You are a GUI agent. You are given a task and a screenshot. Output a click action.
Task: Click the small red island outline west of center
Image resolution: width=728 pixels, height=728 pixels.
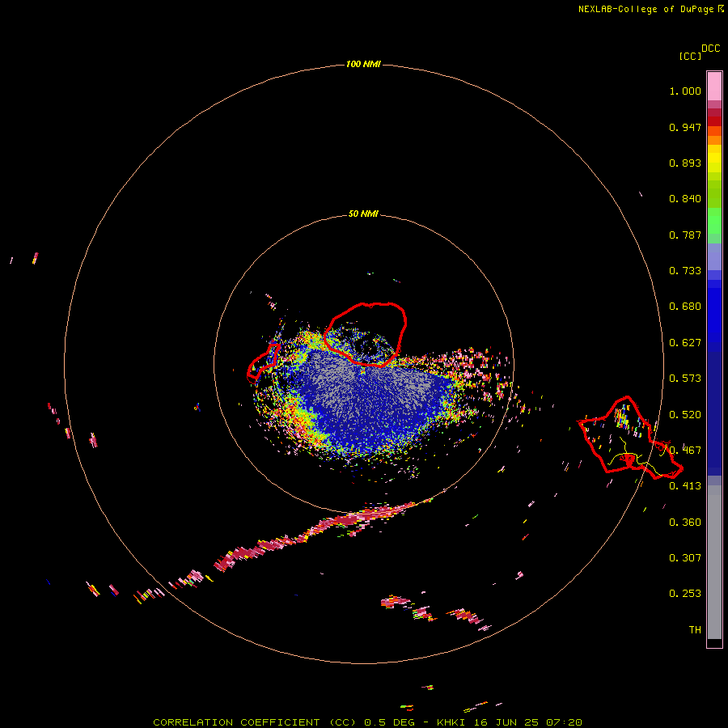point(263,362)
